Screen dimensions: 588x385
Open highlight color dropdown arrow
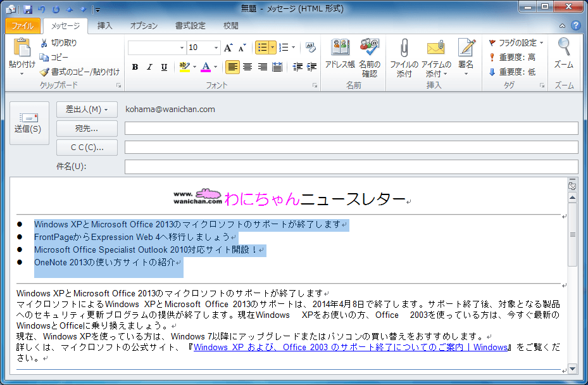[194, 67]
